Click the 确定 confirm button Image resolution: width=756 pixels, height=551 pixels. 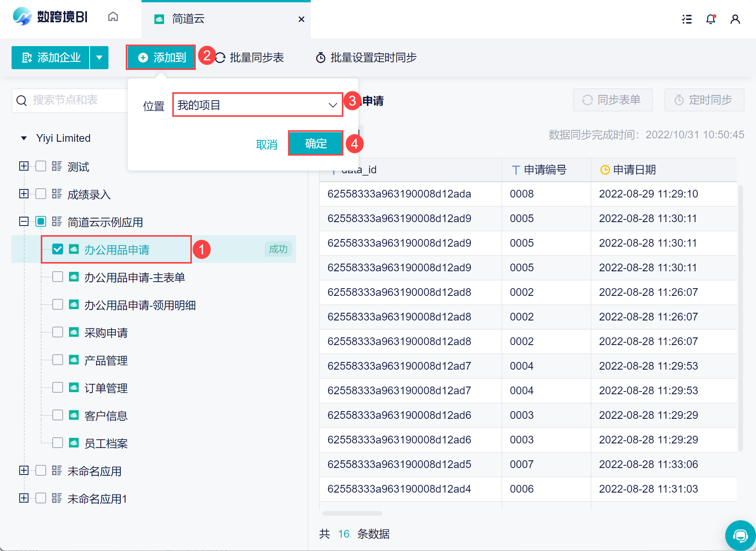316,143
